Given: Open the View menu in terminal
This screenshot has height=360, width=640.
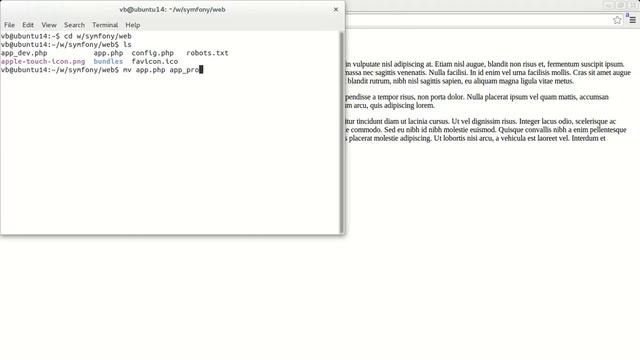Looking at the screenshot, I should click(x=49, y=25).
